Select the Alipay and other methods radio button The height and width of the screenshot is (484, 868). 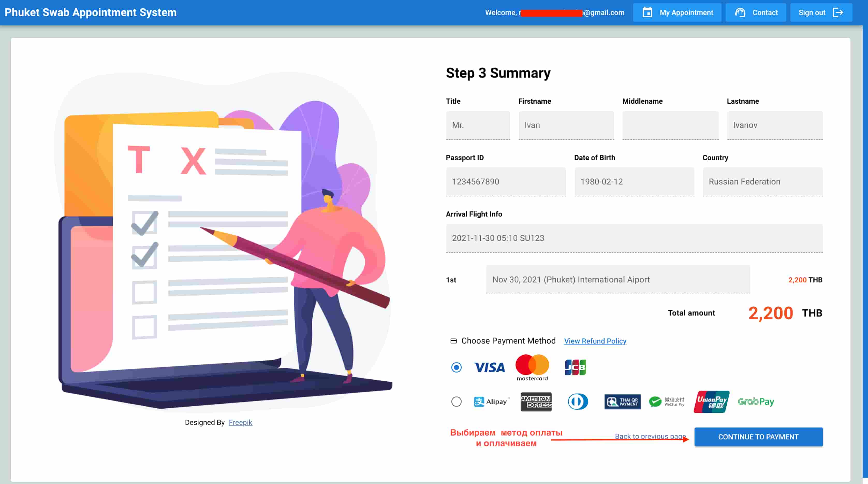coord(456,401)
